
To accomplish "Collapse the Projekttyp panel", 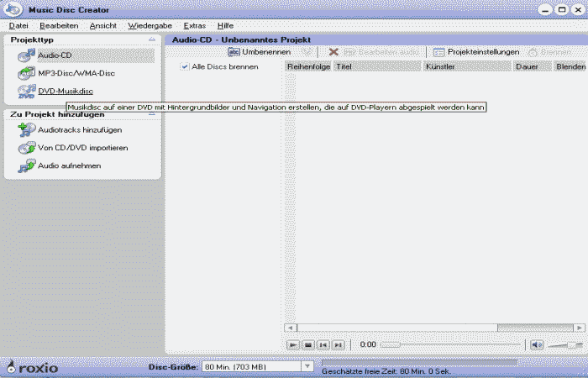I will (x=151, y=39).
